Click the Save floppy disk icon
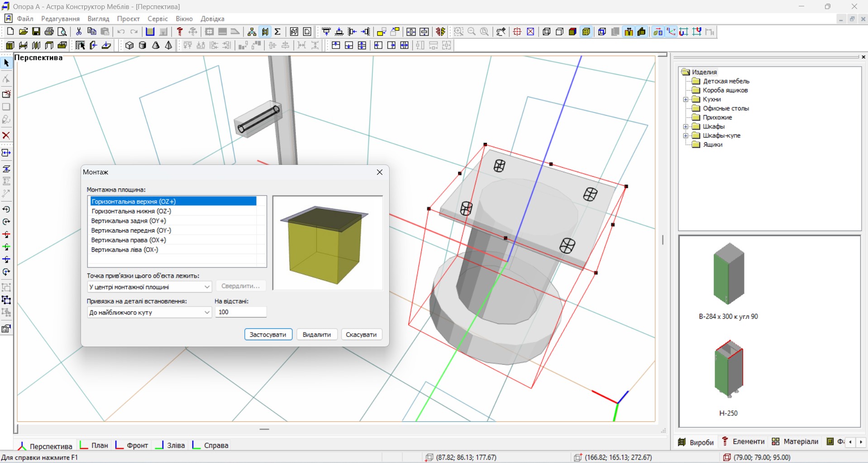 pyautogui.click(x=36, y=31)
